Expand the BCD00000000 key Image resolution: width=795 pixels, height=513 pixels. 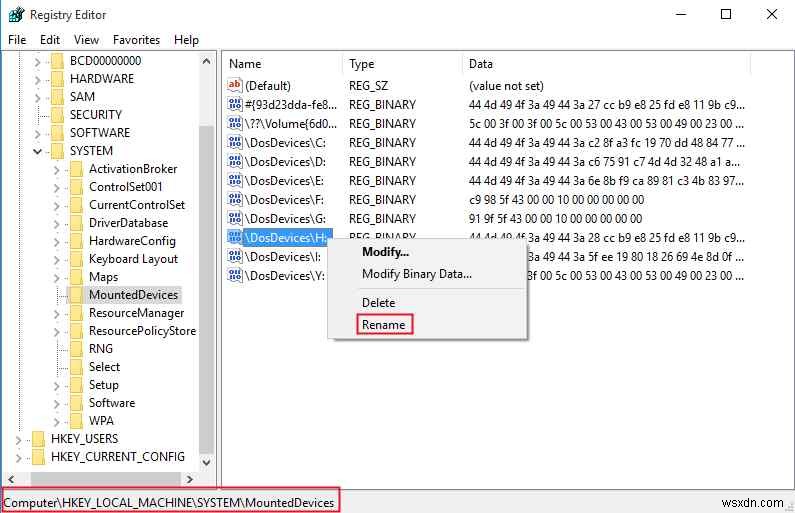click(x=37, y=62)
